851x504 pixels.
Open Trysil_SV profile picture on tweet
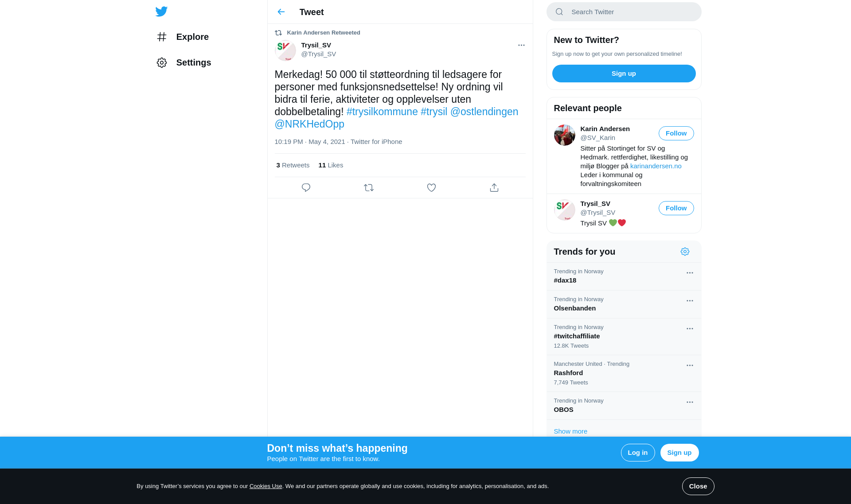click(x=285, y=50)
